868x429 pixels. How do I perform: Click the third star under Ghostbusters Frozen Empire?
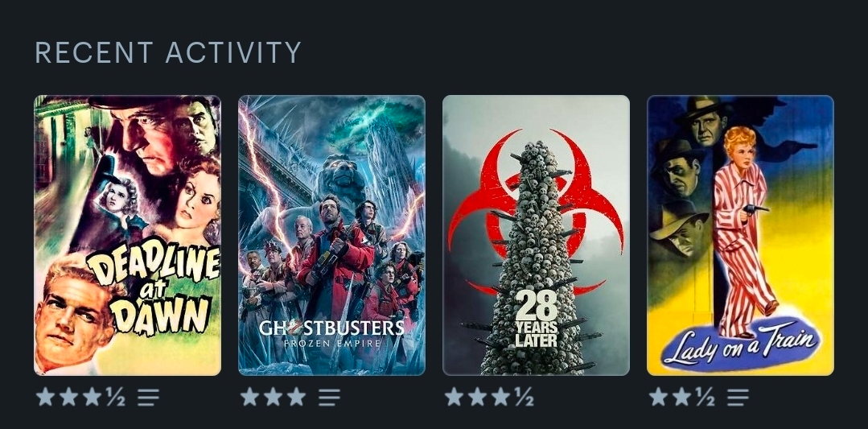pyautogui.click(x=296, y=397)
